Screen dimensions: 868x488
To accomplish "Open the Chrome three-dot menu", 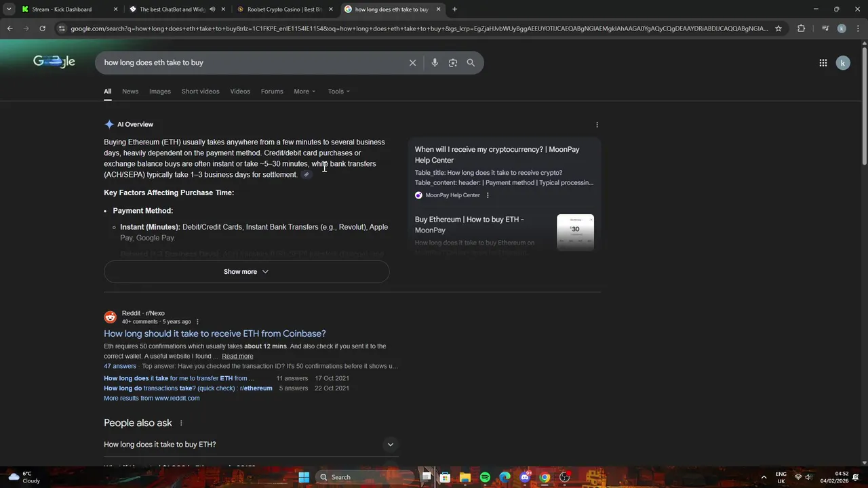I will click(x=858, y=28).
